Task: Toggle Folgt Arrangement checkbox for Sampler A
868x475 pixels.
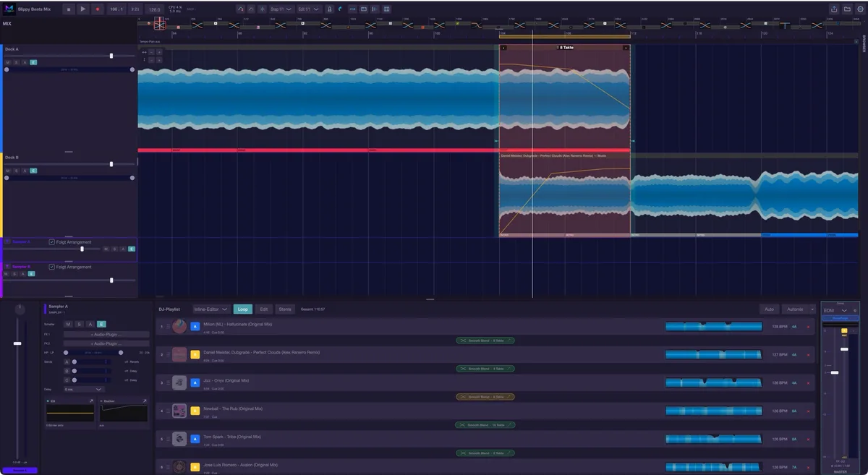Action: (51, 242)
